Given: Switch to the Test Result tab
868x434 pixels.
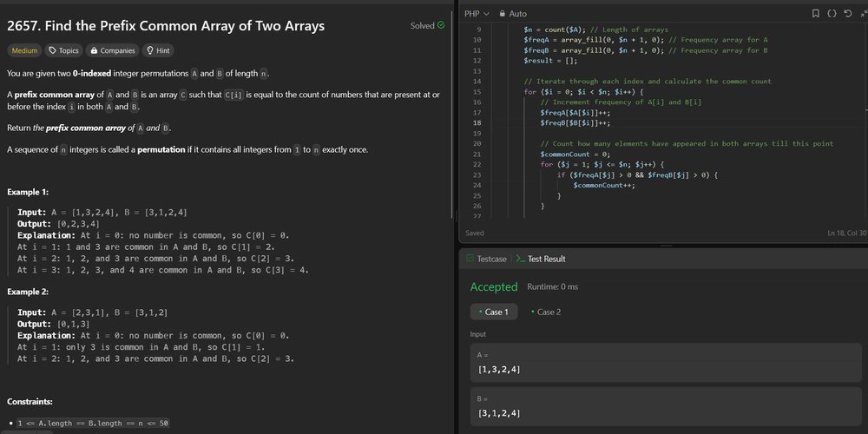Looking at the screenshot, I should pyautogui.click(x=540, y=259).
